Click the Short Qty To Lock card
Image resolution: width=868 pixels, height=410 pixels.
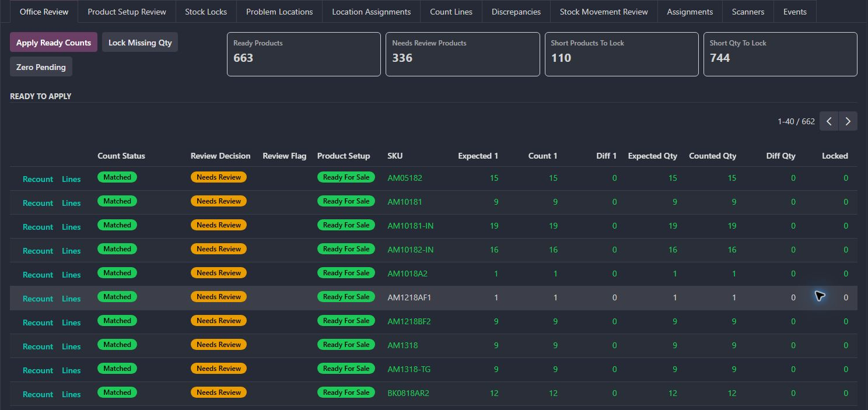point(780,54)
